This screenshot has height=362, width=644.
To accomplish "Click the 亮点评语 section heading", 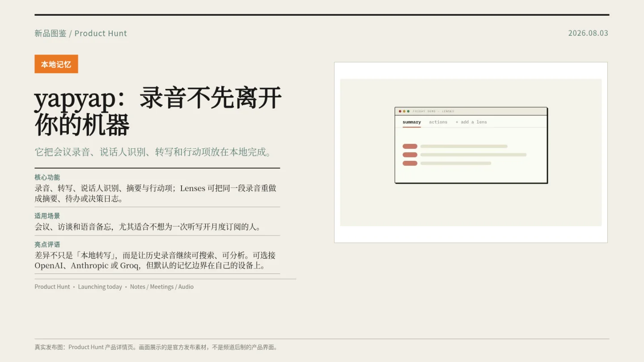I will click(x=47, y=244).
